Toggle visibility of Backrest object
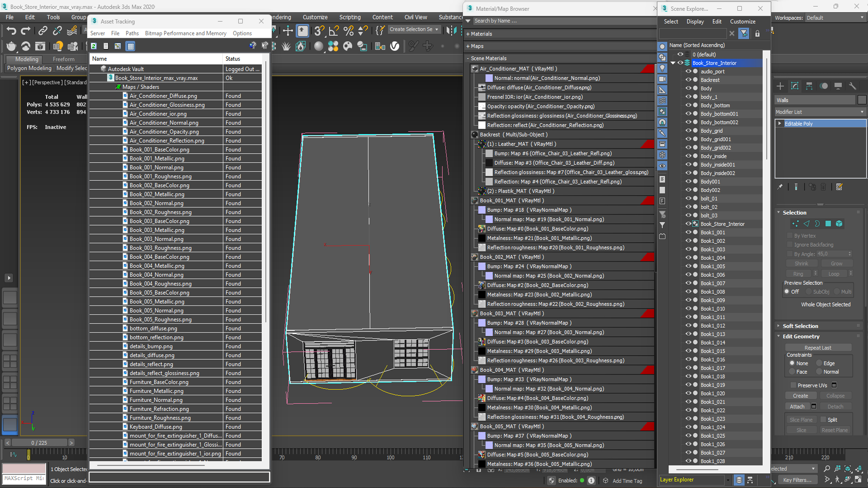Viewport: 868px width, 488px height. pos(689,80)
